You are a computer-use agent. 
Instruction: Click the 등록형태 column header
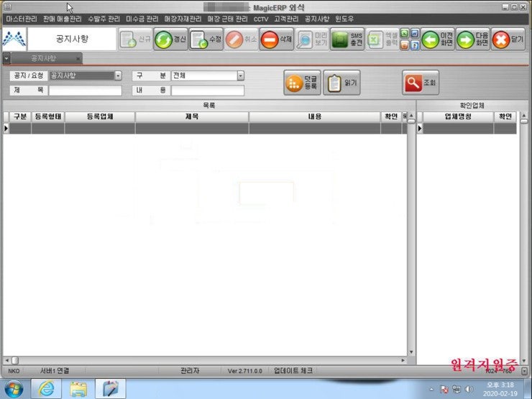coord(48,116)
